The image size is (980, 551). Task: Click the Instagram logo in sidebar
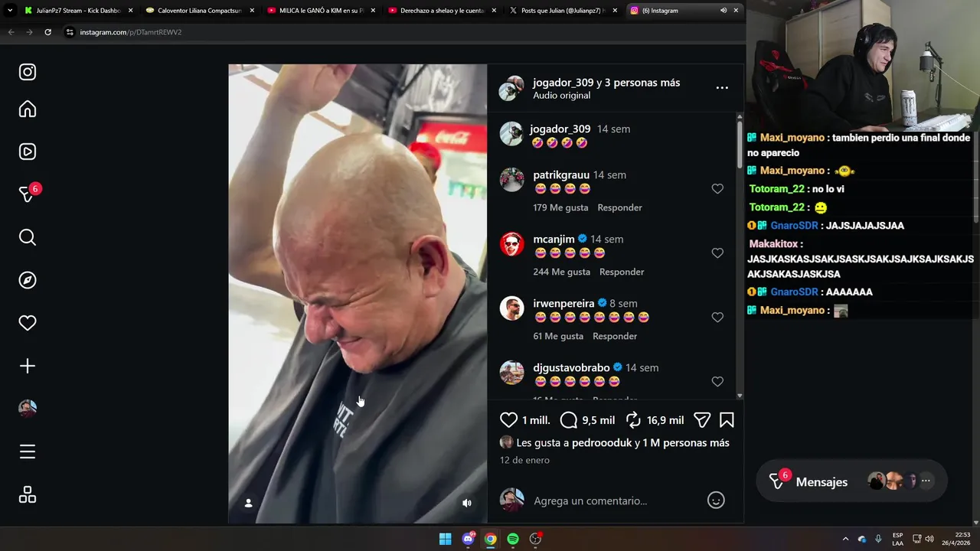tap(28, 72)
